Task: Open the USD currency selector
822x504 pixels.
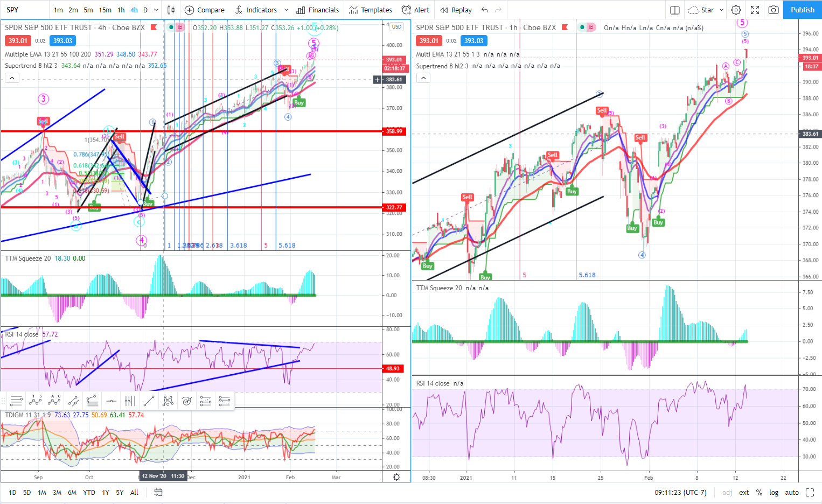Action: tap(396, 27)
